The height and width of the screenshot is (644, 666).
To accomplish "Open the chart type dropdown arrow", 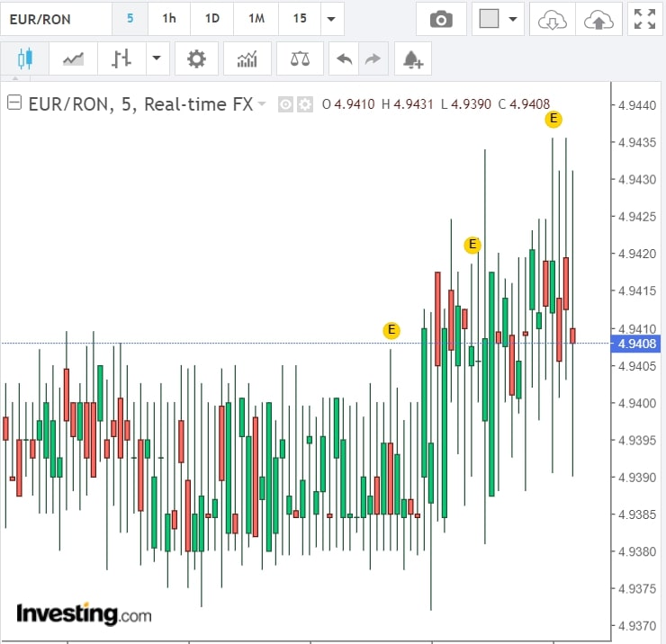I will (x=157, y=59).
